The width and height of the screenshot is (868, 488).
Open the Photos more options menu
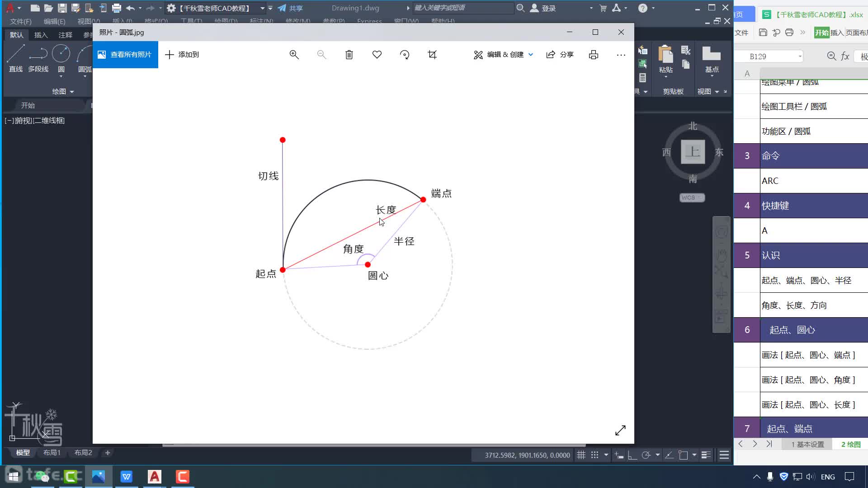point(621,55)
